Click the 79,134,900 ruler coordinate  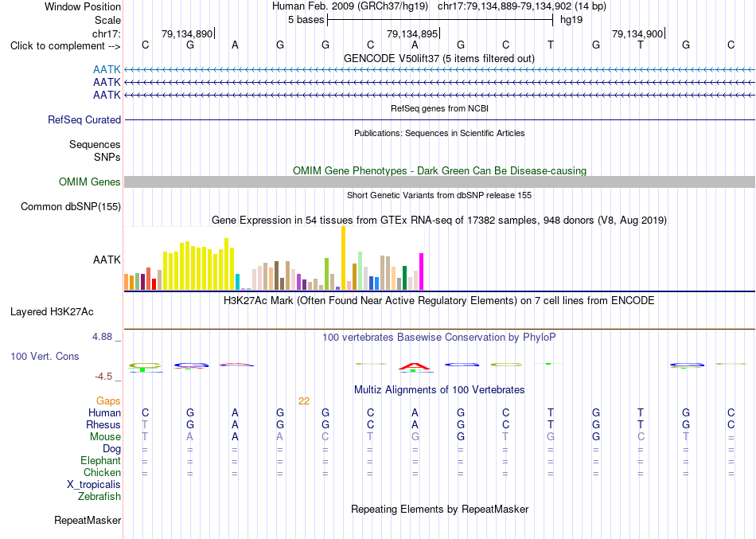click(x=637, y=33)
